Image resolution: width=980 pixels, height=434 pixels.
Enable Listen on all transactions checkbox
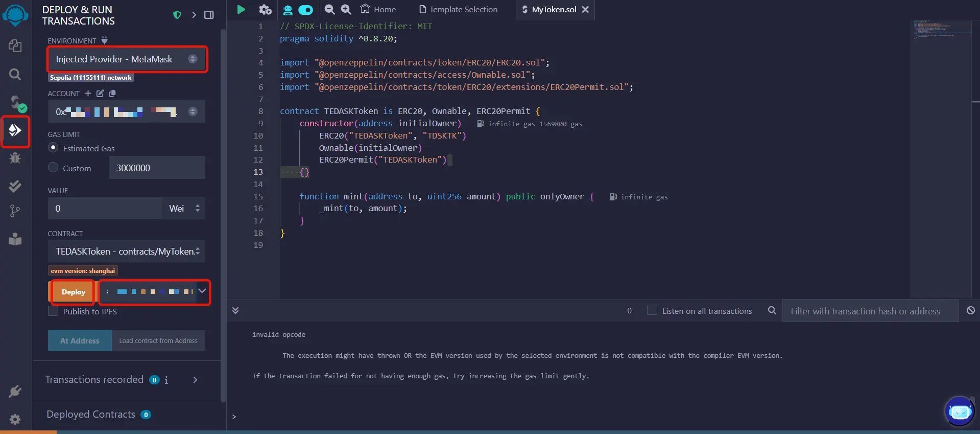652,310
